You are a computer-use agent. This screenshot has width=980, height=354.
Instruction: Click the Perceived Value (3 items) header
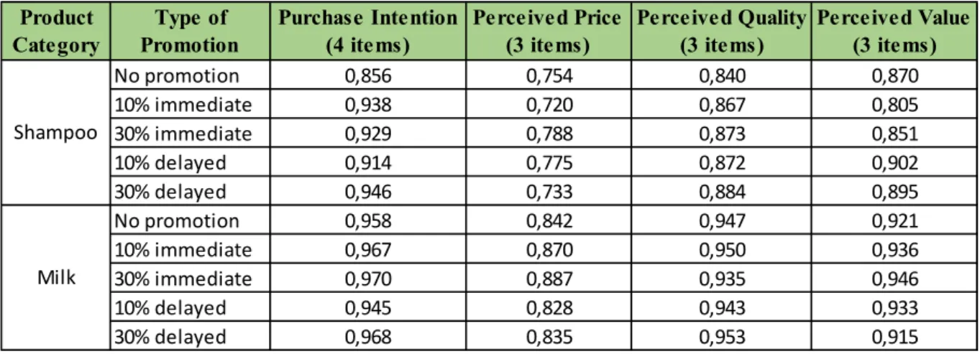[892, 32]
